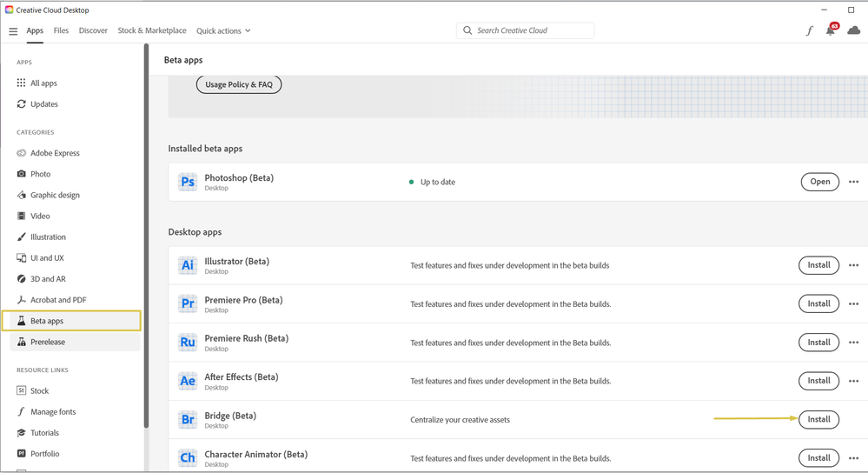Click the Search Creative Cloud field
The width and height of the screenshot is (868, 473).
pyautogui.click(x=526, y=30)
